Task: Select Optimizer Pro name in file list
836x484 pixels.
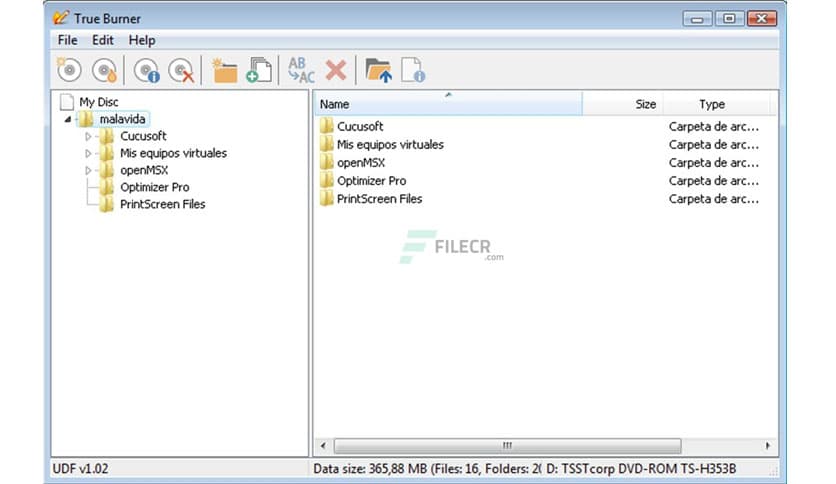Action: point(371,180)
